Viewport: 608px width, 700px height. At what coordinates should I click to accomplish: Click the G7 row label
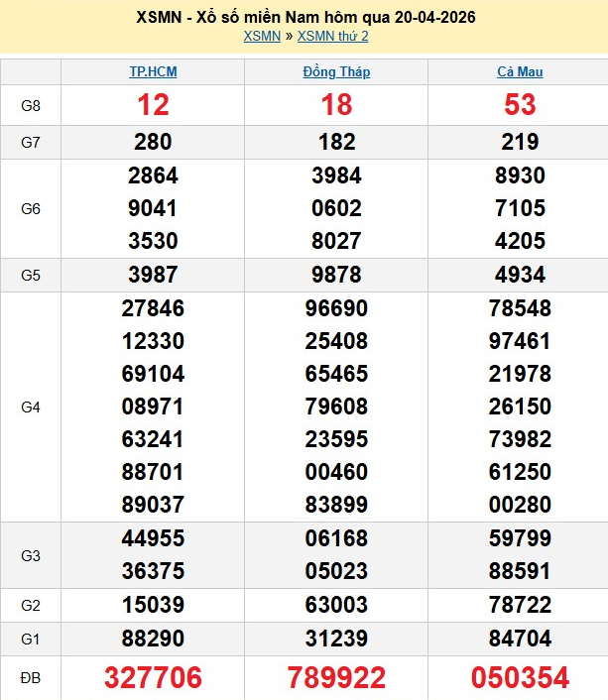point(31,142)
